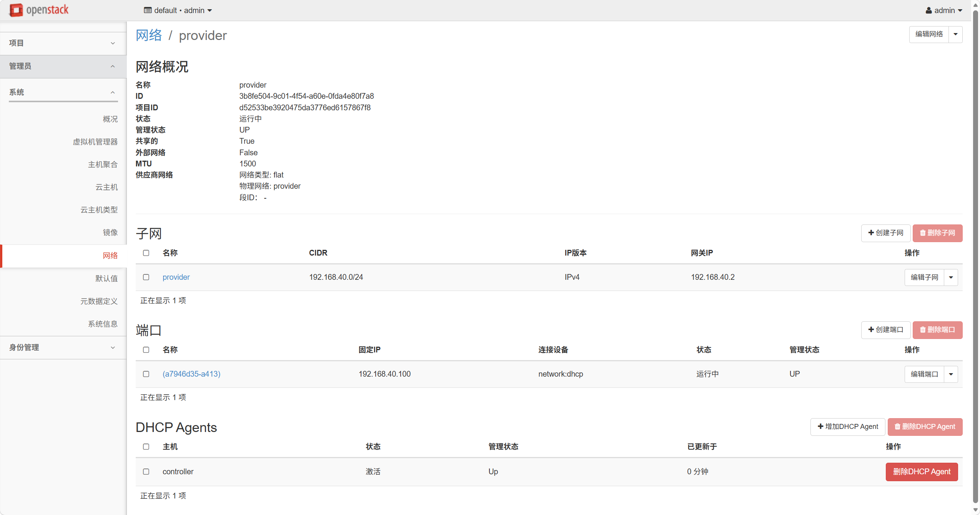This screenshot has height=515, width=980.
Task: Click 物理网络: provider text
Action: (270, 186)
